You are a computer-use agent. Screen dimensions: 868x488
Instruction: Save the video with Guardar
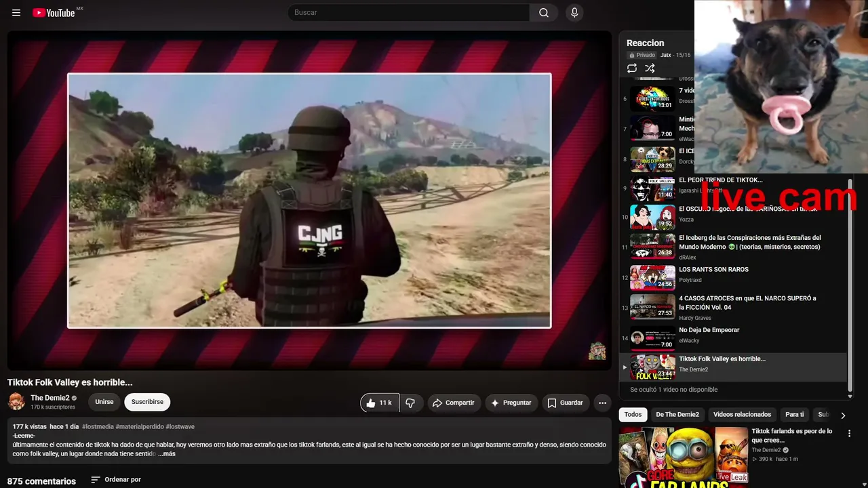click(566, 403)
